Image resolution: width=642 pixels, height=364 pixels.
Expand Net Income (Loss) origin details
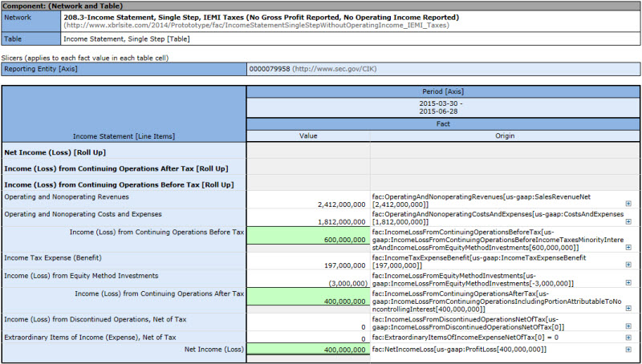628,350
